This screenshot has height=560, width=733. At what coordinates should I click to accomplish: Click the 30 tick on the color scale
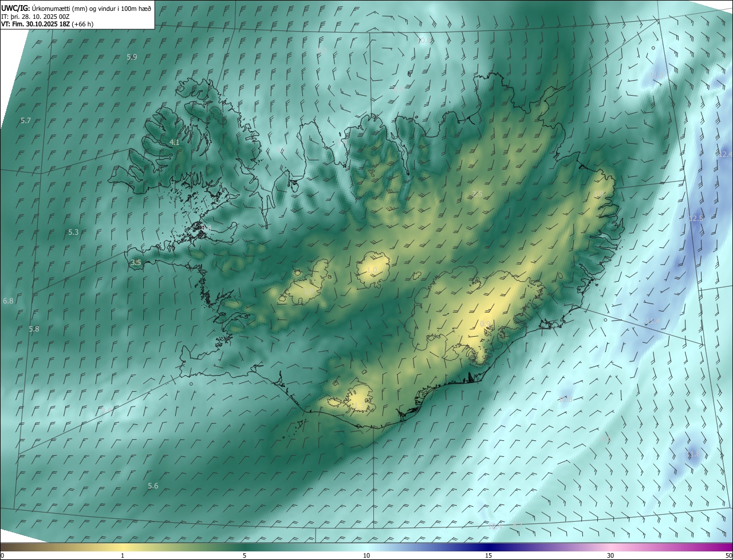(610, 556)
